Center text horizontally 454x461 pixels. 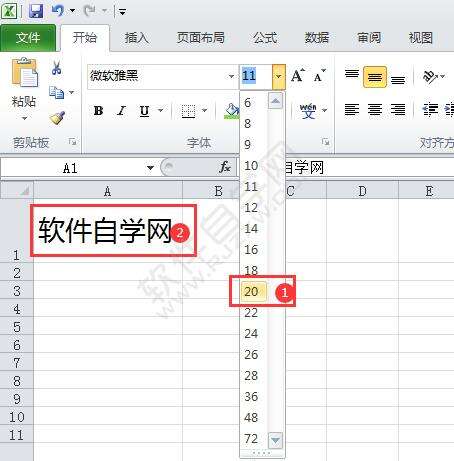(x=375, y=110)
